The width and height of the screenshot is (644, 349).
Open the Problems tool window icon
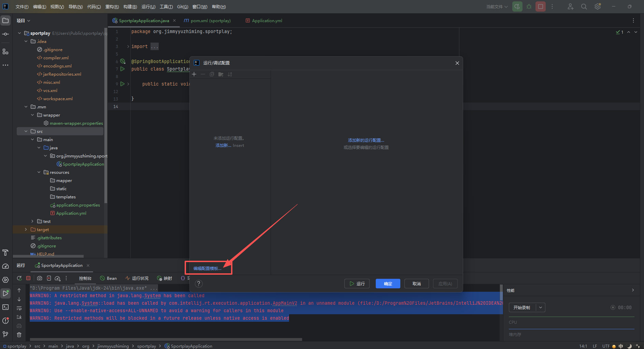5,321
